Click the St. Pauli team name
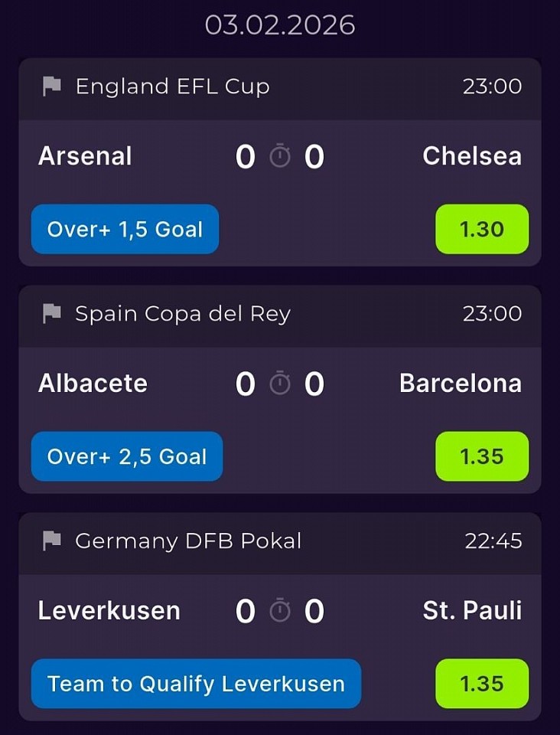Image resolution: width=560 pixels, height=735 pixels. (472, 611)
